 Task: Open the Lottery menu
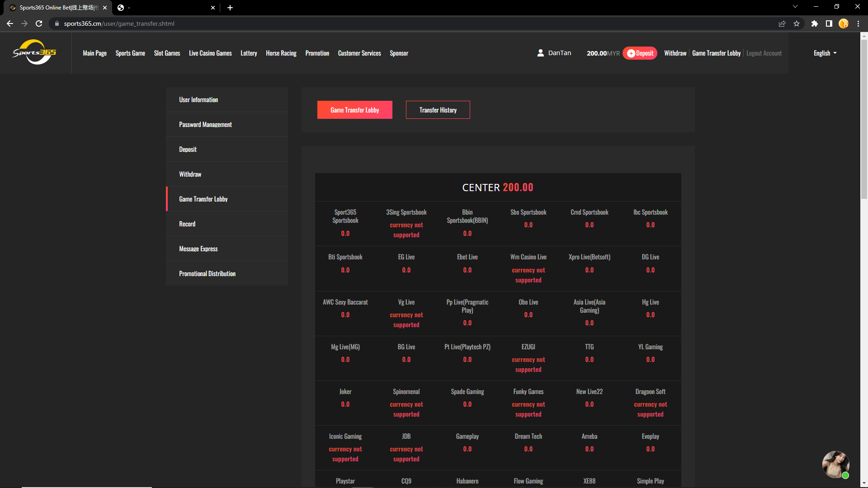coord(249,53)
